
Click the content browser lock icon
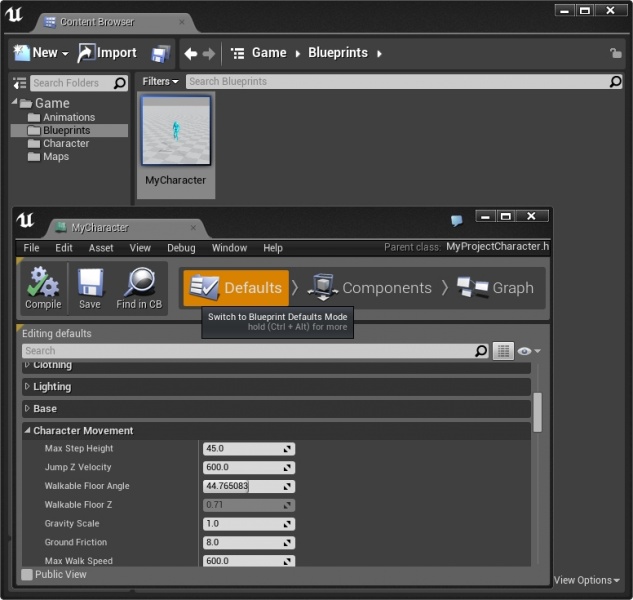(x=615, y=53)
